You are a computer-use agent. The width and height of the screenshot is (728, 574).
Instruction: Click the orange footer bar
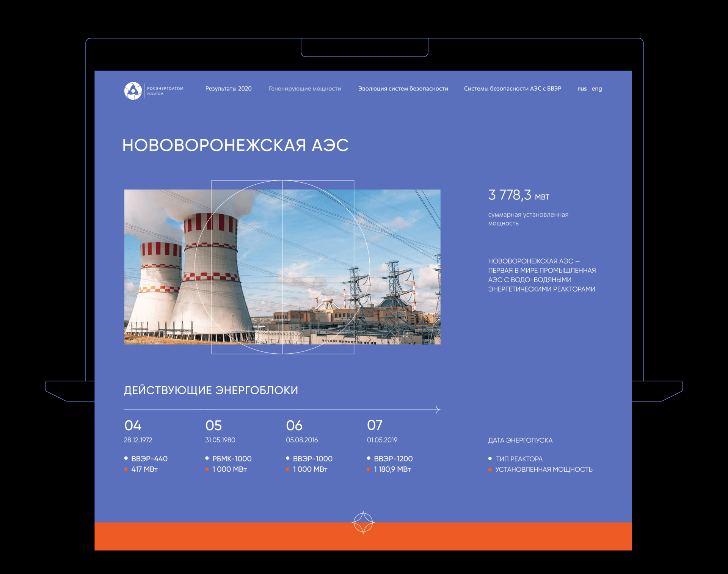pyautogui.click(x=227, y=536)
